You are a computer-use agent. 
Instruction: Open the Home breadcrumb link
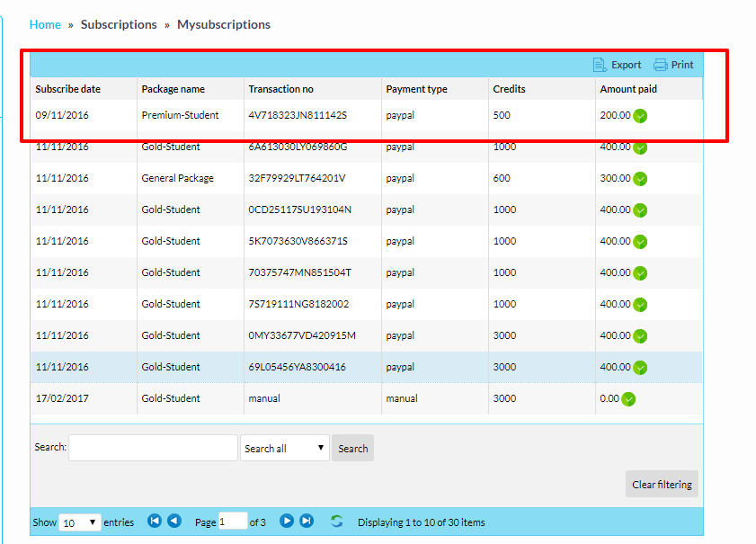45,24
